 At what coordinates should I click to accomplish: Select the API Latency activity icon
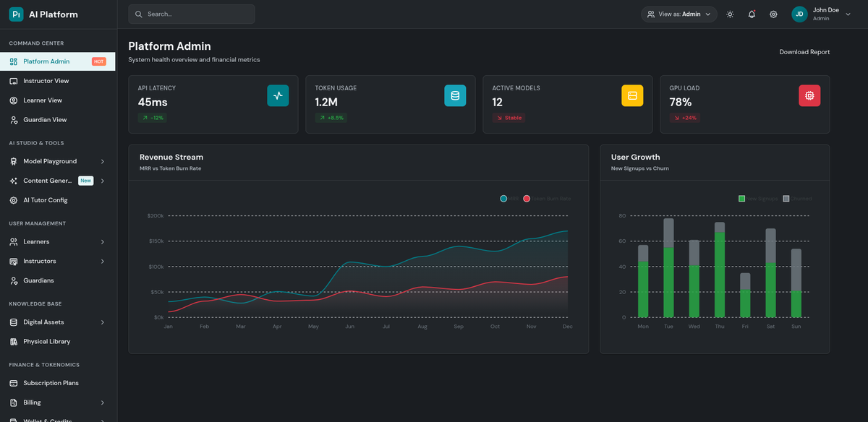(x=278, y=95)
